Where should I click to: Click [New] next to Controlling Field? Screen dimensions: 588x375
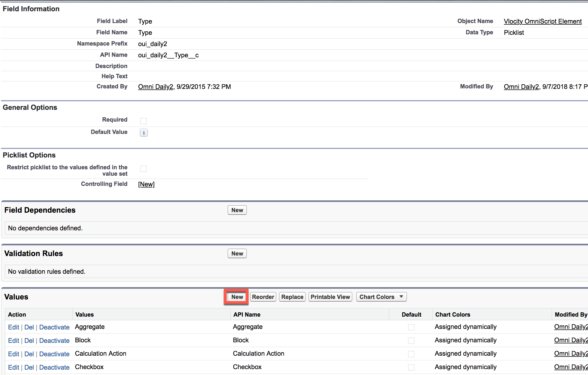point(146,184)
